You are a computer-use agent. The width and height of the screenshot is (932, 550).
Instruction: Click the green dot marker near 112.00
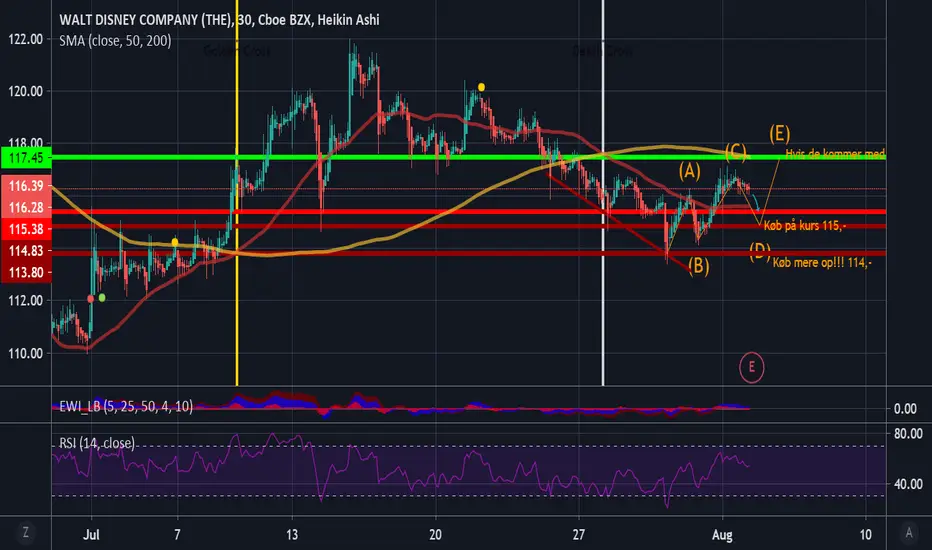(x=102, y=297)
